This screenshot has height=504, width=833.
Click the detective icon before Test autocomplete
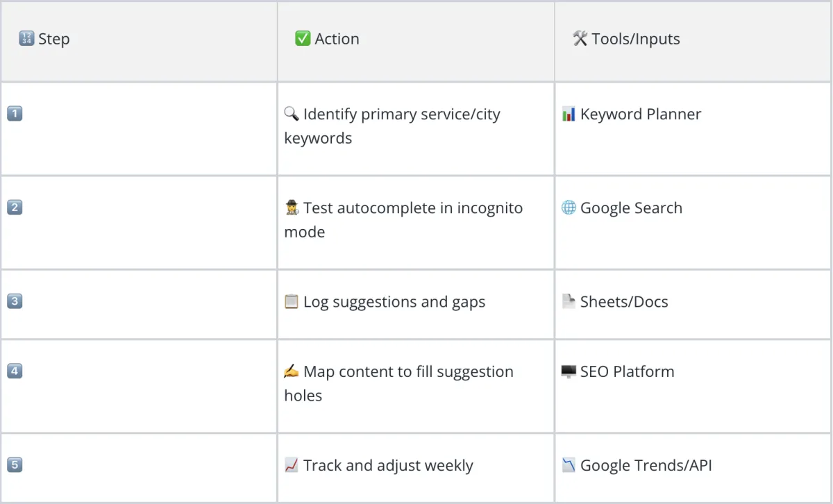(292, 208)
